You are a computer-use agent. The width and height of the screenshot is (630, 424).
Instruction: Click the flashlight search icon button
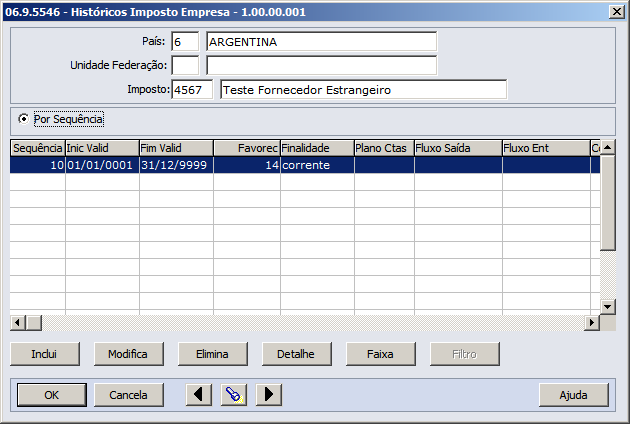tap(234, 395)
